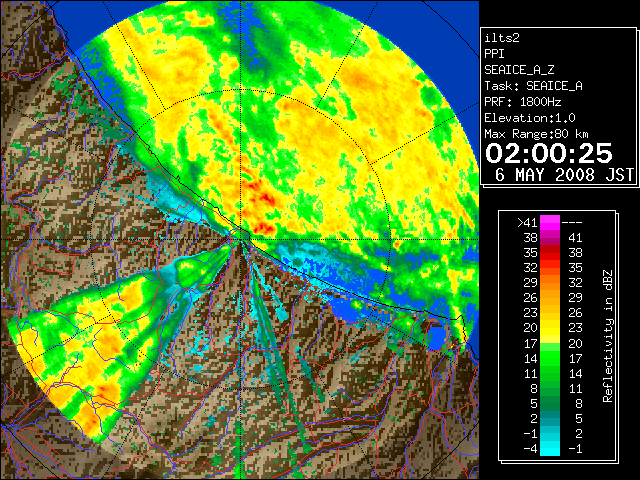Click the blue lake near the southeastern coast

[437, 337]
